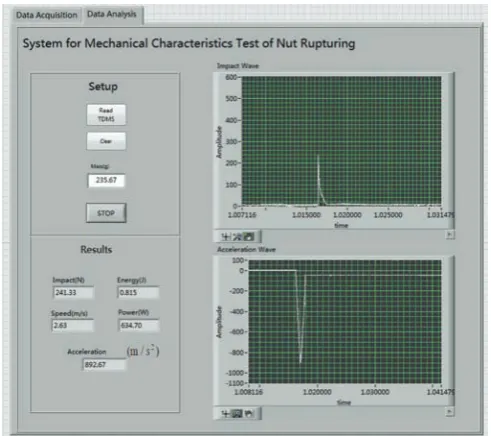The height and width of the screenshot is (436, 491).
Task: Select the pan hand tool under Impact Wave
Action: tap(249, 237)
